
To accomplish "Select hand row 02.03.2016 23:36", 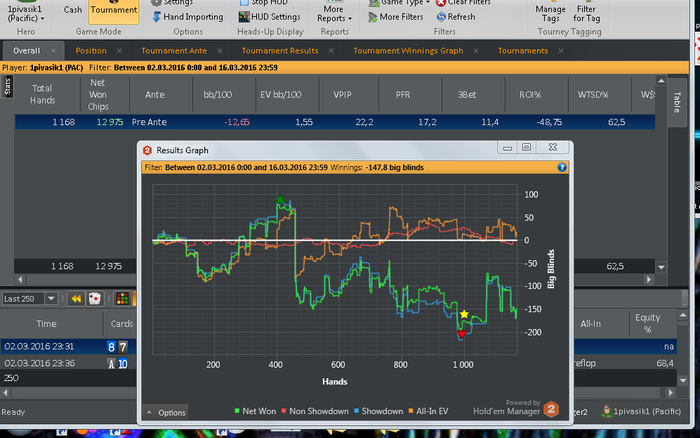I will point(338,363).
